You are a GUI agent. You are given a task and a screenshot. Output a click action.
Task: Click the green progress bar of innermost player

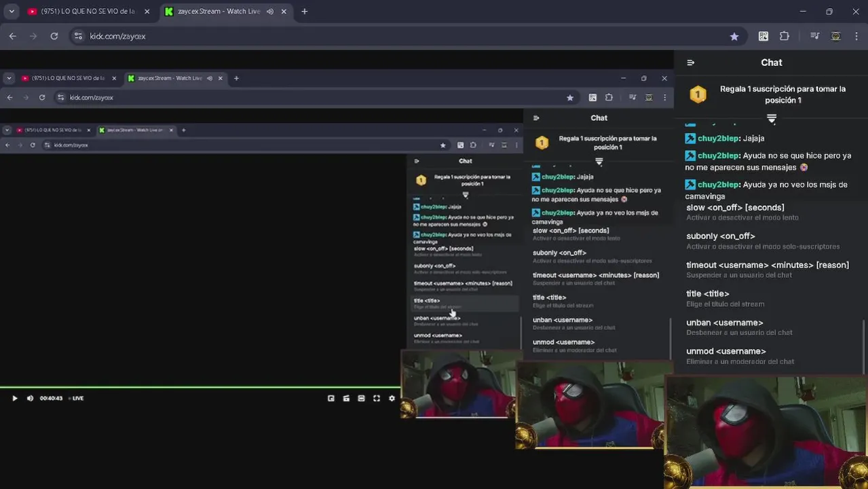tap(200, 387)
